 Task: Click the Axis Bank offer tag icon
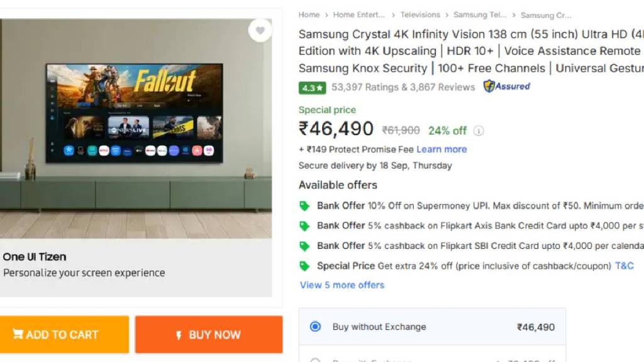click(304, 226)
